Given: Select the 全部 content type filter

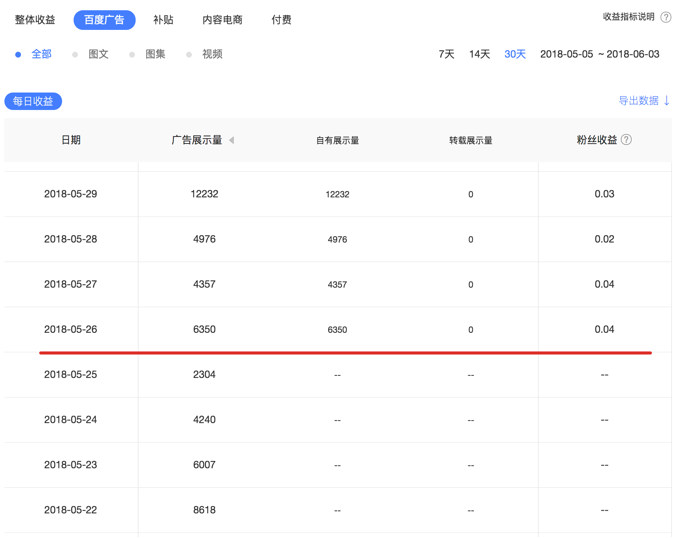Looking at the screenshot, I should tap(40, 54).
